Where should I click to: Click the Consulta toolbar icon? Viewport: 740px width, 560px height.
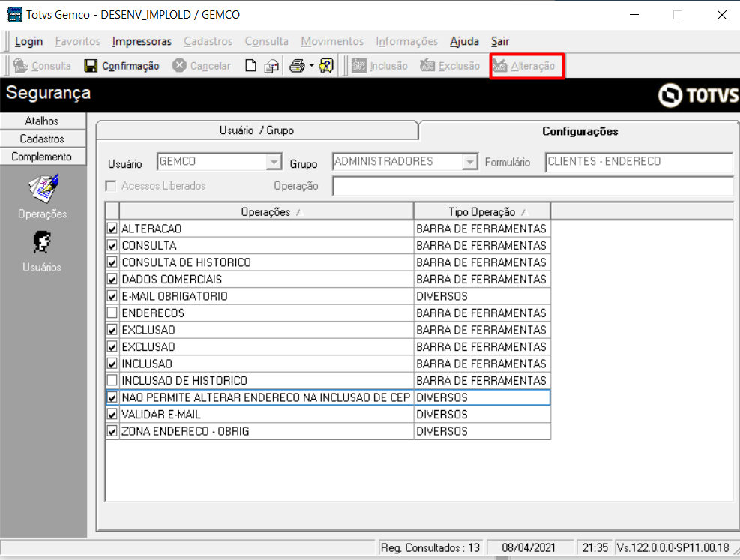[x=20, y=65]
